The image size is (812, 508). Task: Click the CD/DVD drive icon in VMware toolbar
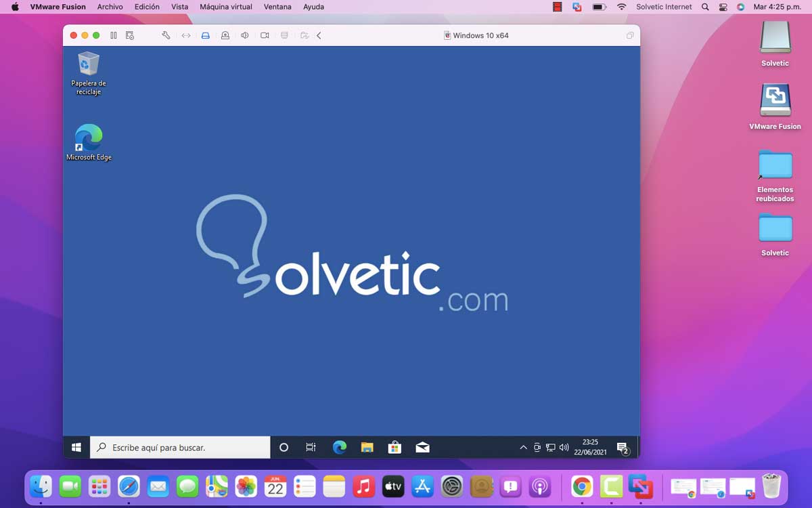(225, 35)
